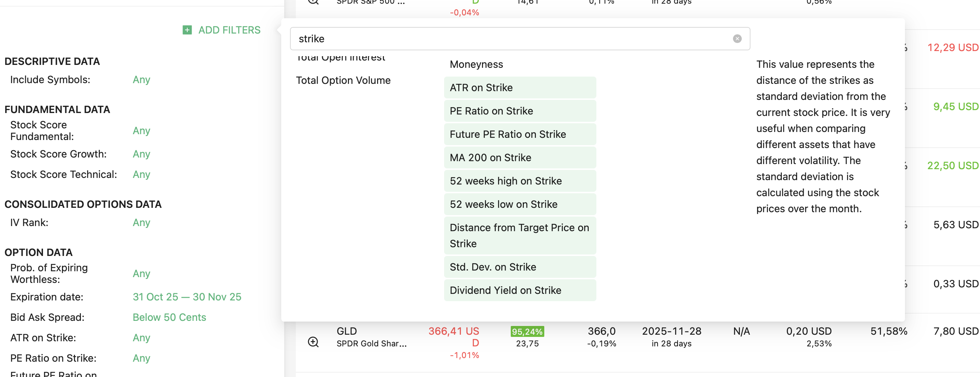Image resolution: width=980 pixels, height=377 pixels.
Task: Toggle the PE Ratio on Strike filter
Action: point(519,111)
